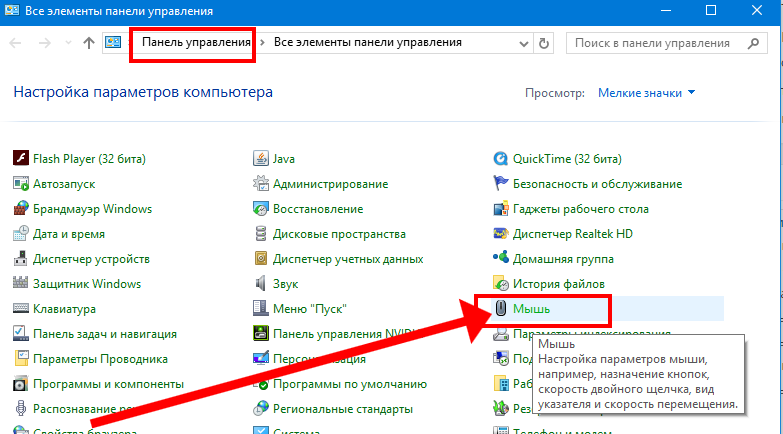Open the Просмотр Мелкие значки dropdown
The height and width of the screenshot is (434, 783).
click(646, 93)
